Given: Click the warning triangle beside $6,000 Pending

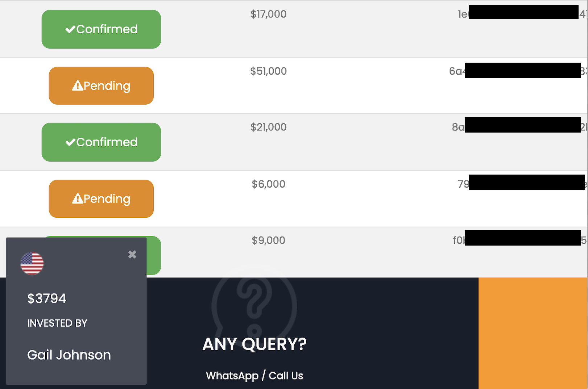Looking at the screenshot, I should point(78,198).
